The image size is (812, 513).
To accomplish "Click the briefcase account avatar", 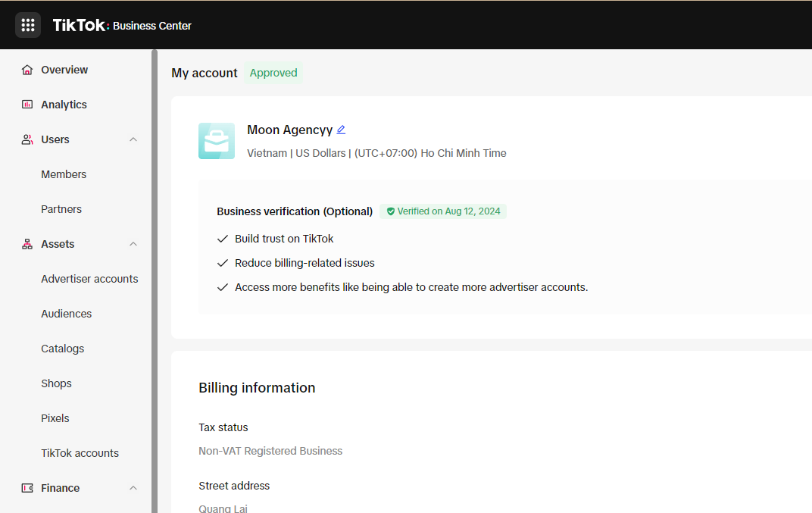I will (217, 141).
